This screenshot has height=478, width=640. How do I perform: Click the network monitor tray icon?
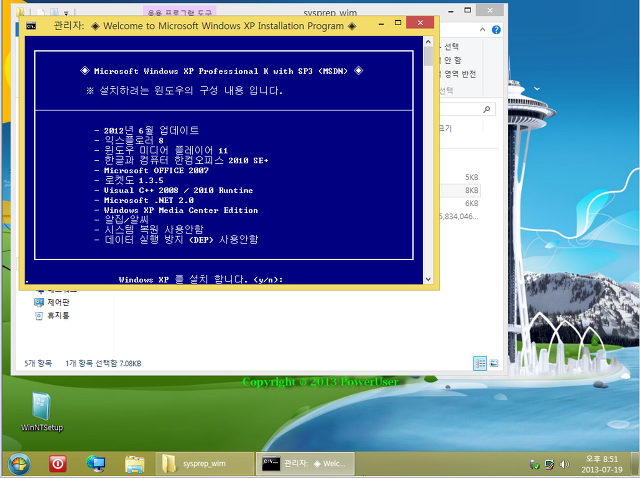pyautogui.click(x=549, y=464)
